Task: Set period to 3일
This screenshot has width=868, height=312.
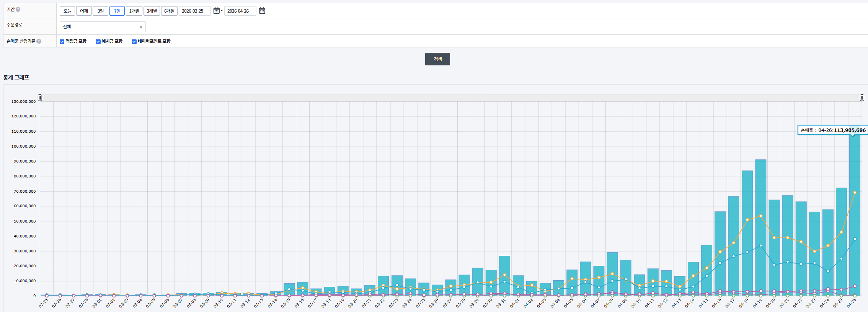Action: (x=100, y=11)
